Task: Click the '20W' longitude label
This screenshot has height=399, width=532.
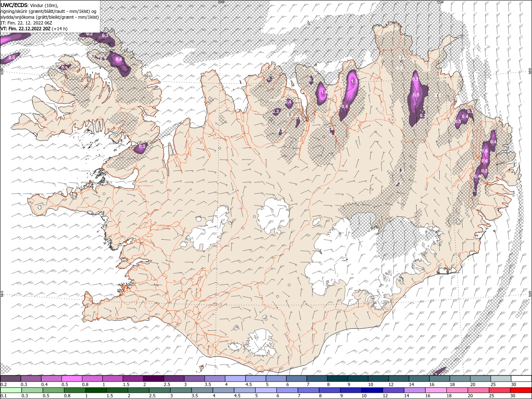Action: click(x=221, y=2)
